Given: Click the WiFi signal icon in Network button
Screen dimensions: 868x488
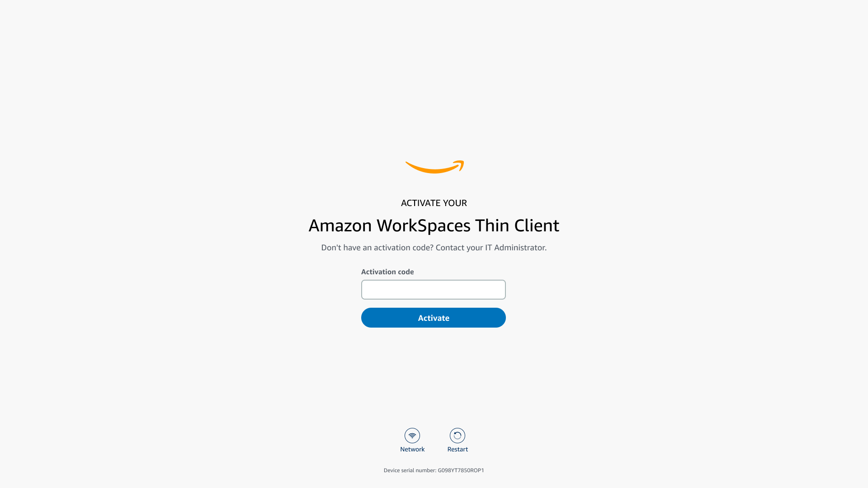Looking at the screenshot, I should [x=412, y=435].
